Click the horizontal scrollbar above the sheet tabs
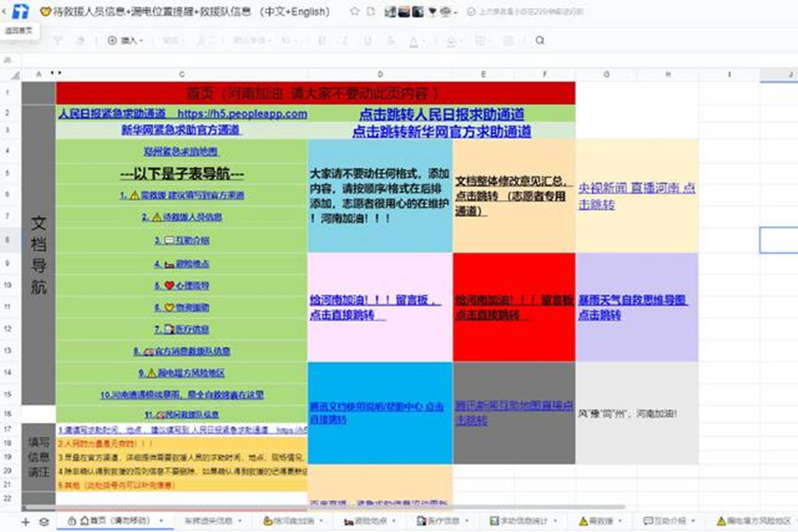 pyautogui.click(x=326, y=508)
